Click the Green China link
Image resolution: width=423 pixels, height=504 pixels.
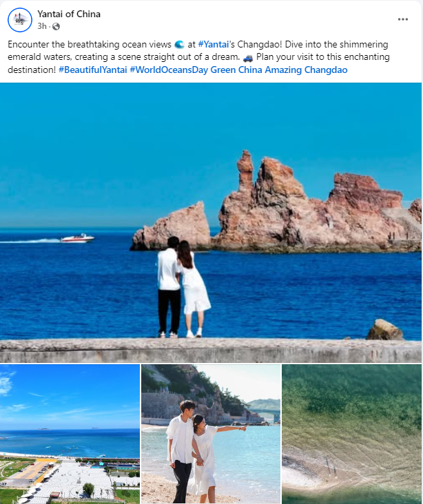[236, 70]
